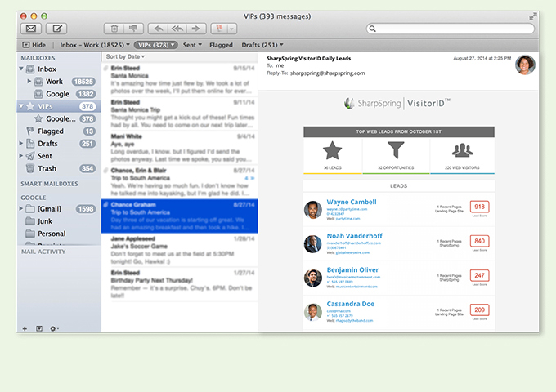Click the add mailbox plus icon

click(25, 328)
